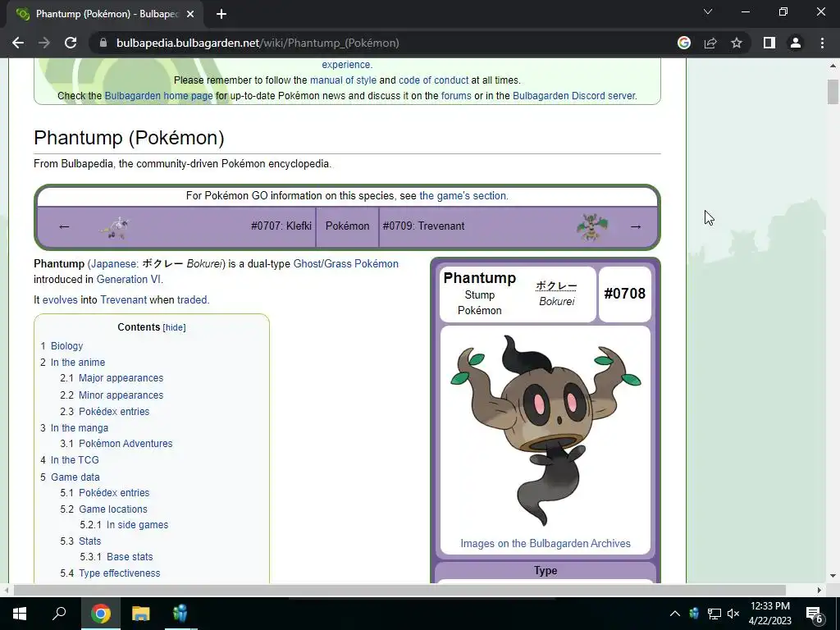
Task: Click the right arrow to next Pokémon
Action: click(636, 226)
